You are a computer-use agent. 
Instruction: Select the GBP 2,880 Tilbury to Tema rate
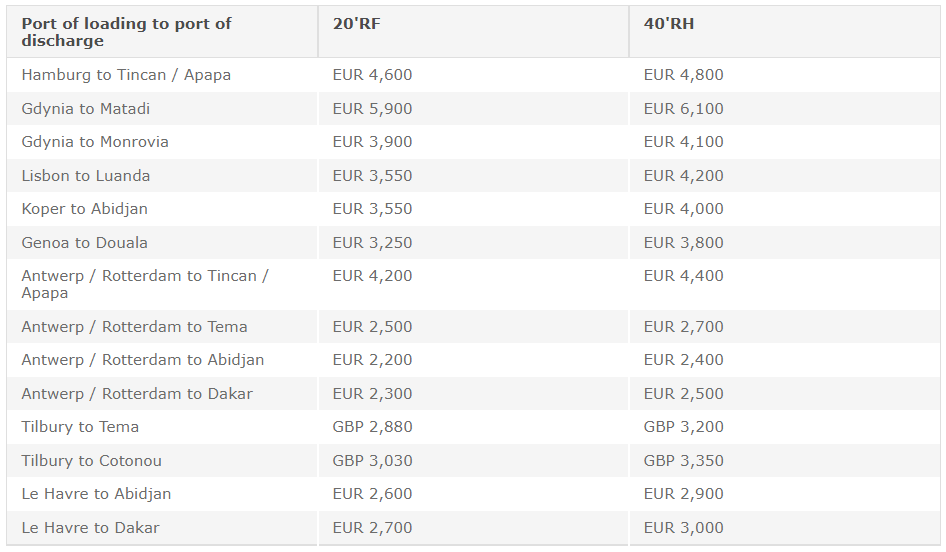coord(372,427)
